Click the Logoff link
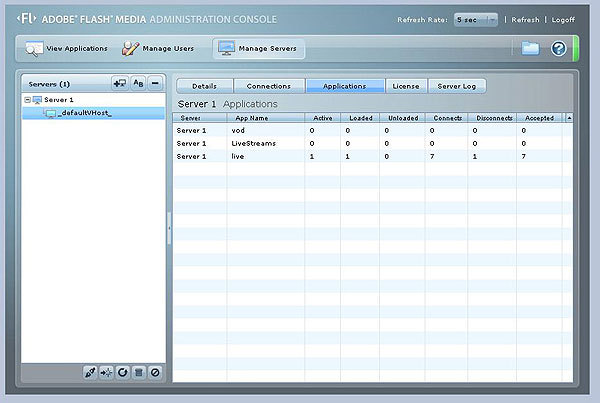Image resolution: width=600 pixels, height=403 pixels. pyautogui.click(x=563, y=20)
